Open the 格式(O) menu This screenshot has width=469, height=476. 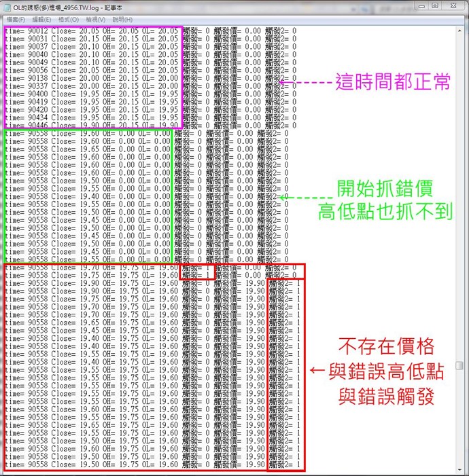[67, 20]
